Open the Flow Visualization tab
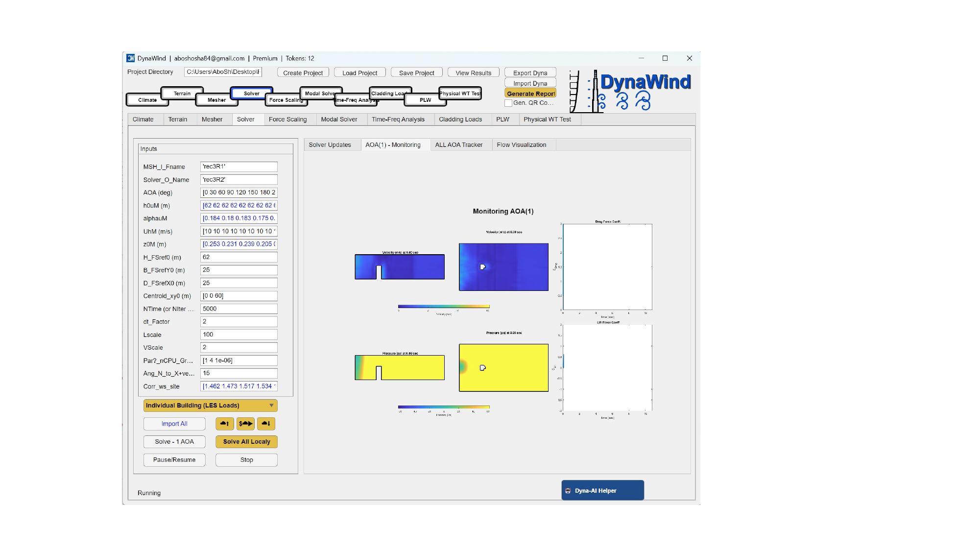980x551 pixels. (521, 145)
